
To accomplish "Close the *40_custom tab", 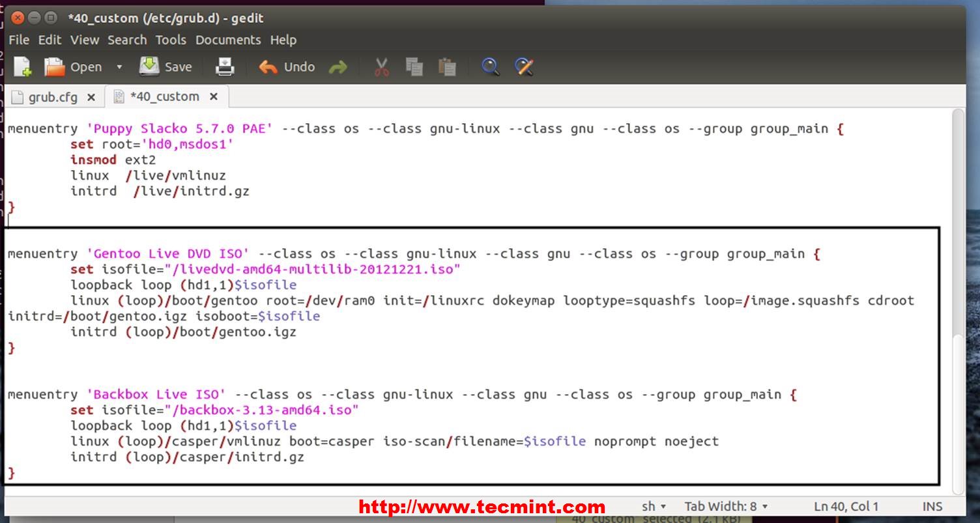I will click(x=214, y=96).
